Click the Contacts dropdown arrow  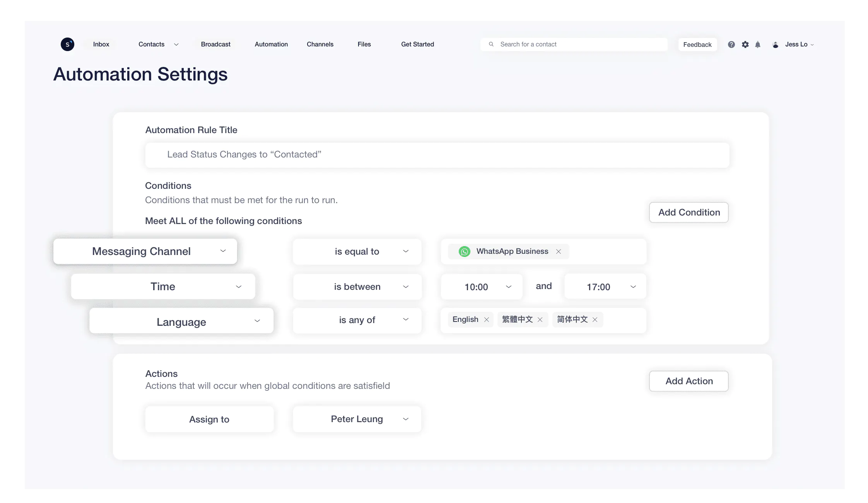(x=176, y=44)
